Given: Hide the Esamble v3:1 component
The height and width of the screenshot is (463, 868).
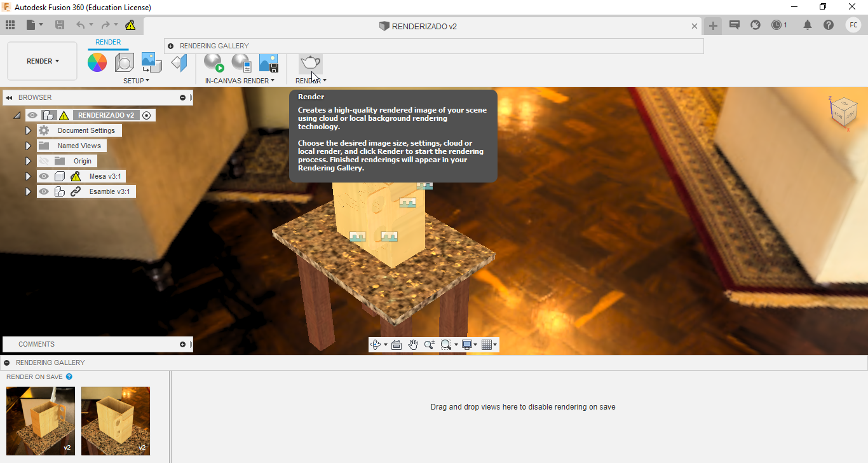Looking at the screenshot, I should [x=44, y=191].
